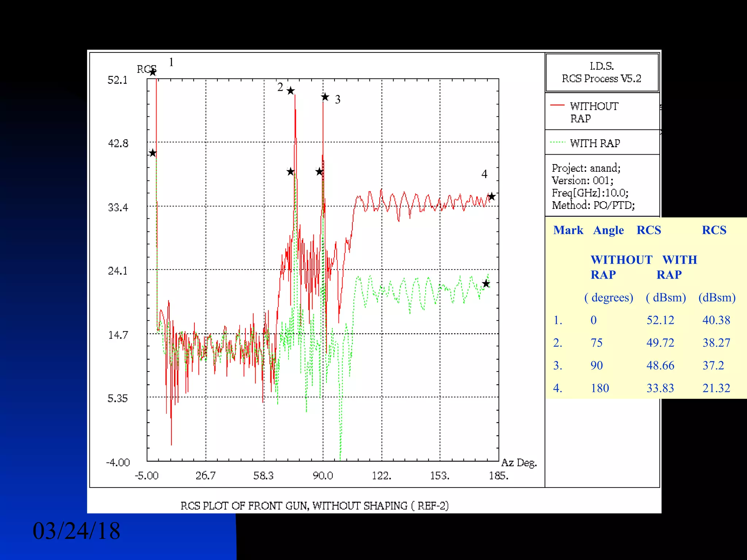The width and height of the screenshot is (747, 560).
Task: Click the 52.12 value in row 1
Action: pos(660,320)
